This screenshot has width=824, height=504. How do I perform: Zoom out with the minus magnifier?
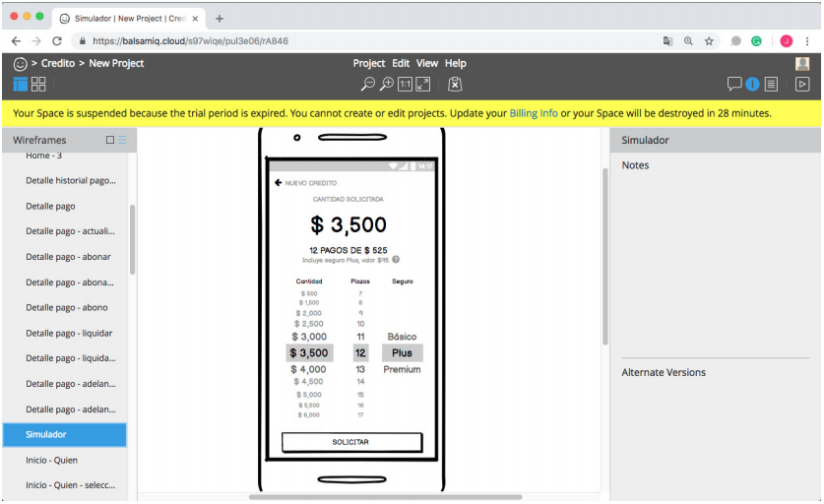[x=367, y=84]
